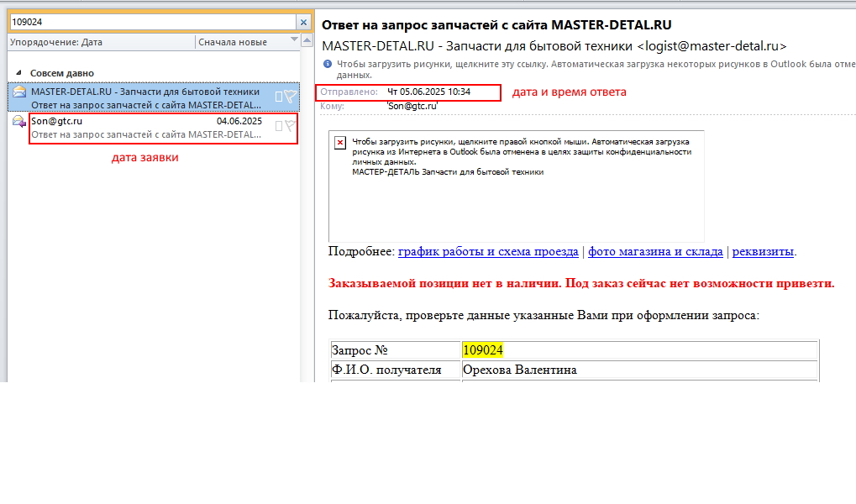Open the график работы и схема проезда link
Viewport: 856px width, 504px height.
[488, 252]
